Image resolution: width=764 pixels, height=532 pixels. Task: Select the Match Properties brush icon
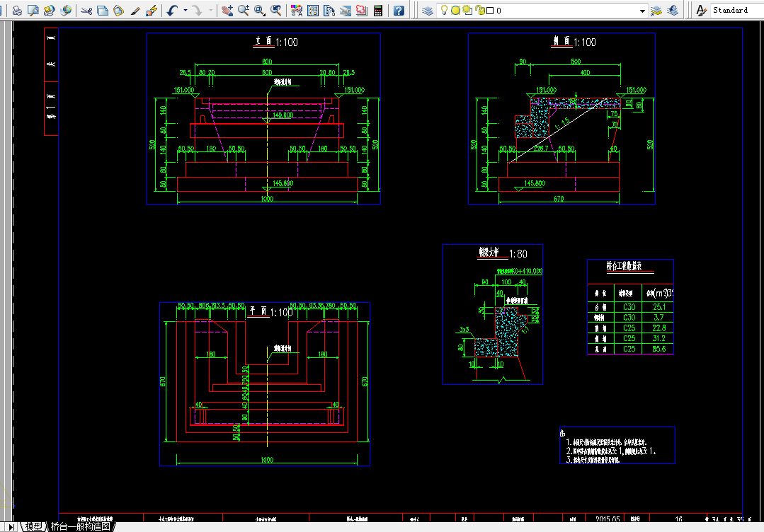[135, 10]
